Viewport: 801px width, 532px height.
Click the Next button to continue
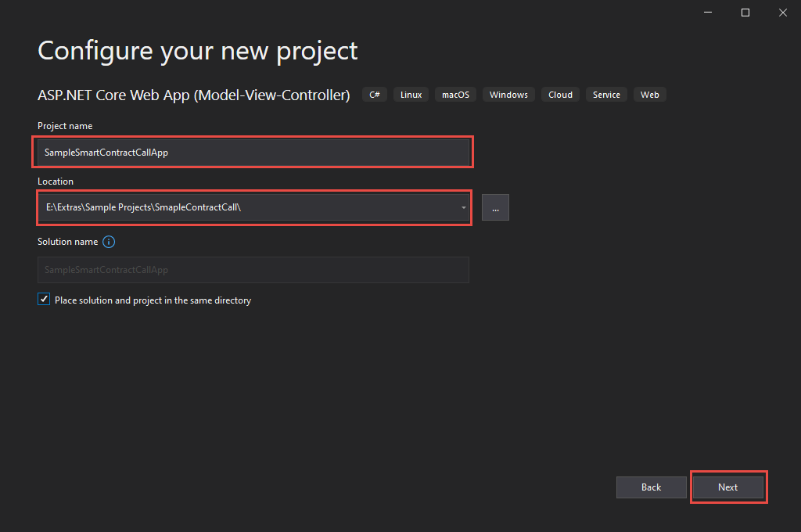click(728, 487)
